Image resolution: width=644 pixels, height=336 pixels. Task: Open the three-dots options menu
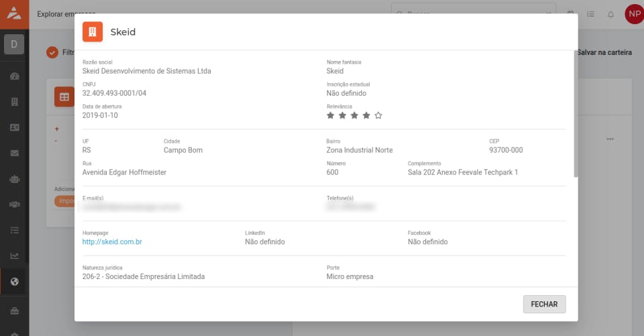(610, 139)
